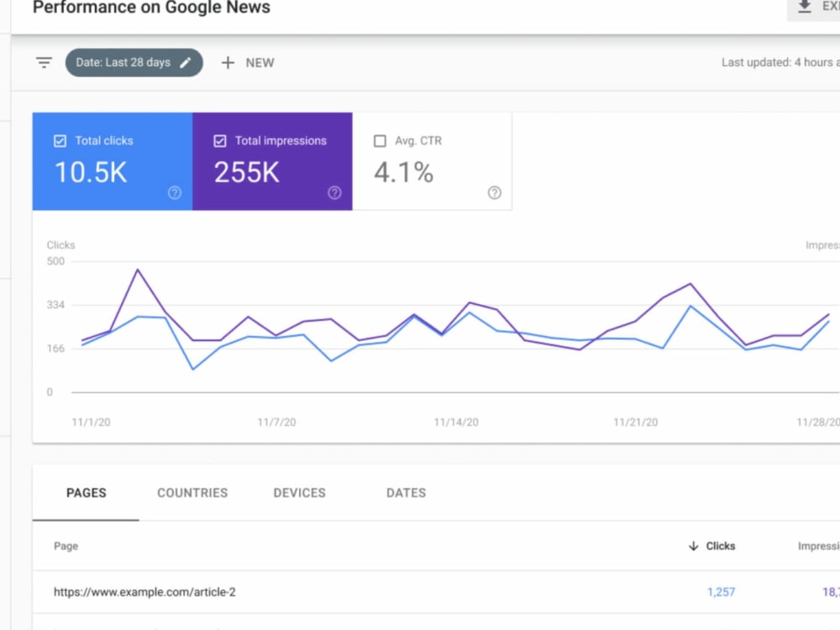Click the purple impressions peak on the chart

(138, 270)
